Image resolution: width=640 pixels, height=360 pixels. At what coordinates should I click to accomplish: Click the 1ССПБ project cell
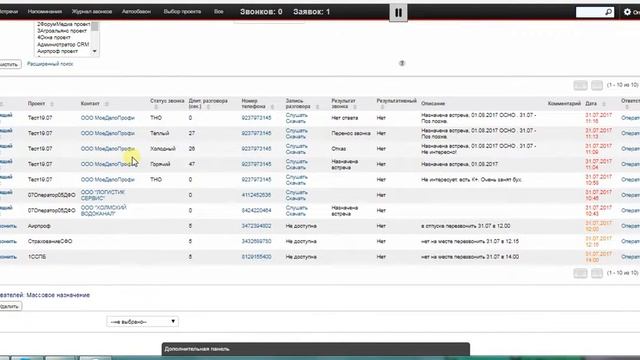[37, 257]
